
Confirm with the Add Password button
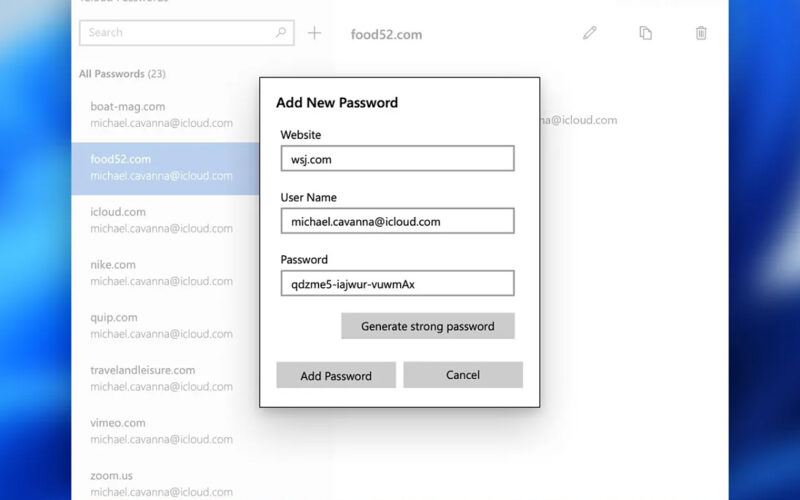336,375
